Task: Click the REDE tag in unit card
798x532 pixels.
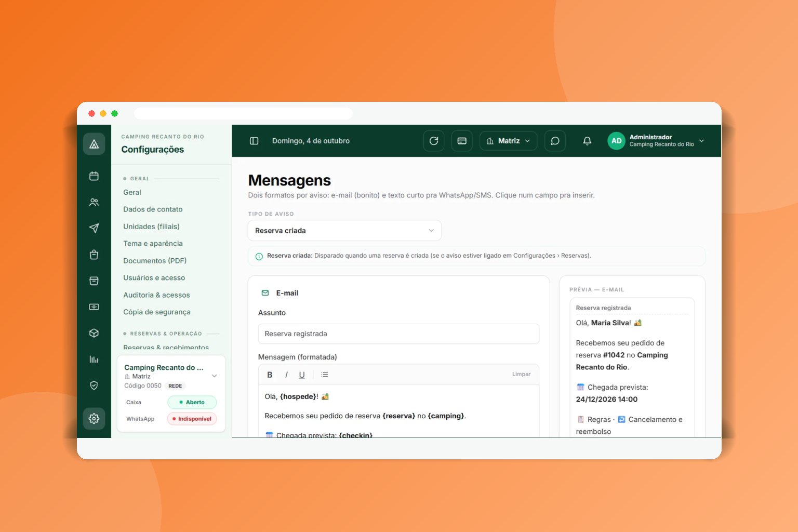Action: tap(175, 386)
